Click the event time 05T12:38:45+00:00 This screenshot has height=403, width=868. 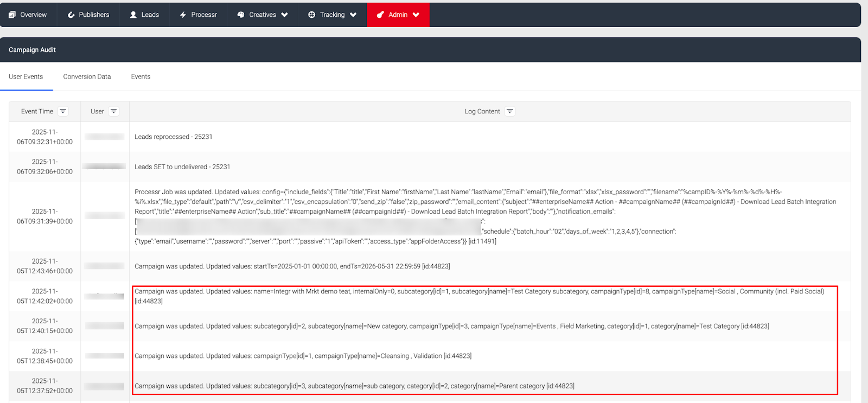tap(44, 356)
